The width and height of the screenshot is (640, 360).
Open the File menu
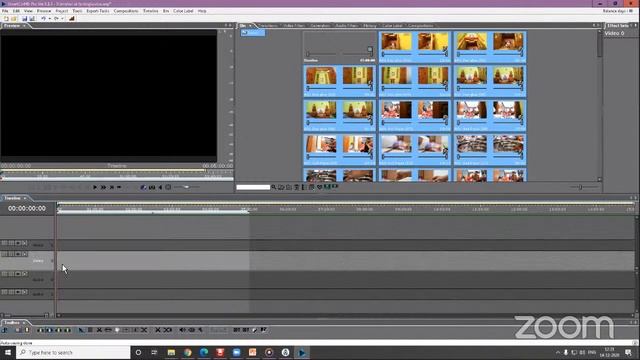click(x=5, y=11)
